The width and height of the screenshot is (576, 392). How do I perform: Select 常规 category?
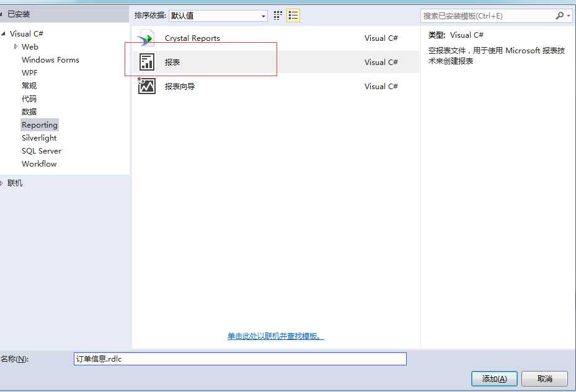[x=29, y=85]
